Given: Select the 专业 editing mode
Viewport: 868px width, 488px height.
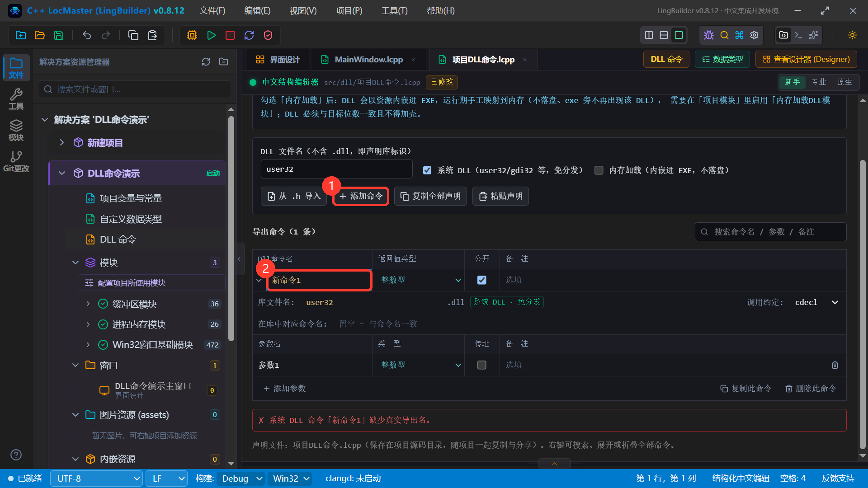Looking at the screenshot, I should click(x=818, y=82).
